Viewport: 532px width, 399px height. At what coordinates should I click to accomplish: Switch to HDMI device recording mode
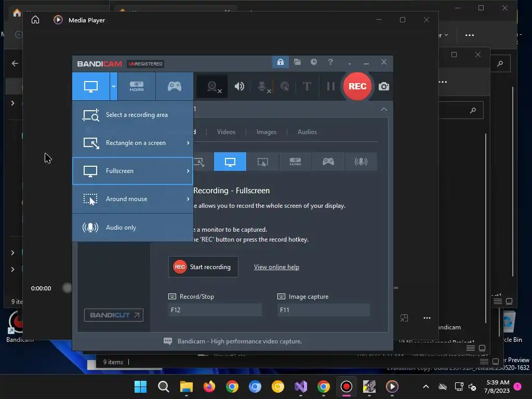pyautogui.click(x=137, y=86)
